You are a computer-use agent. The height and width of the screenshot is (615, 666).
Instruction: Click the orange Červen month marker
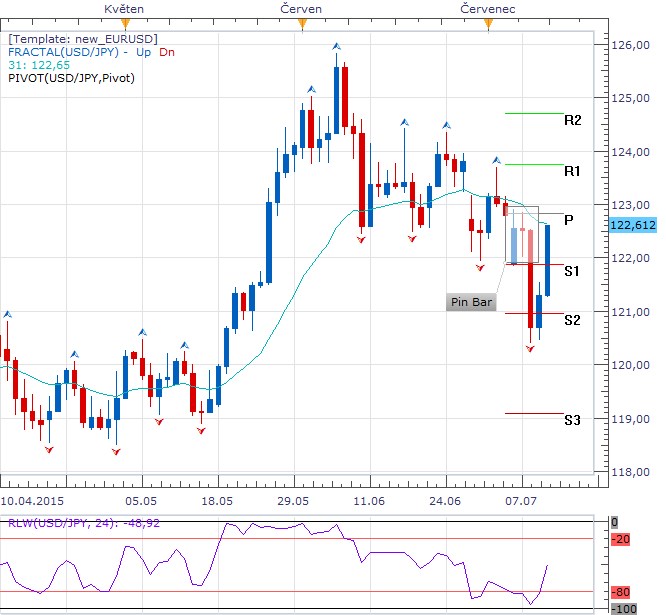(302, 24)
